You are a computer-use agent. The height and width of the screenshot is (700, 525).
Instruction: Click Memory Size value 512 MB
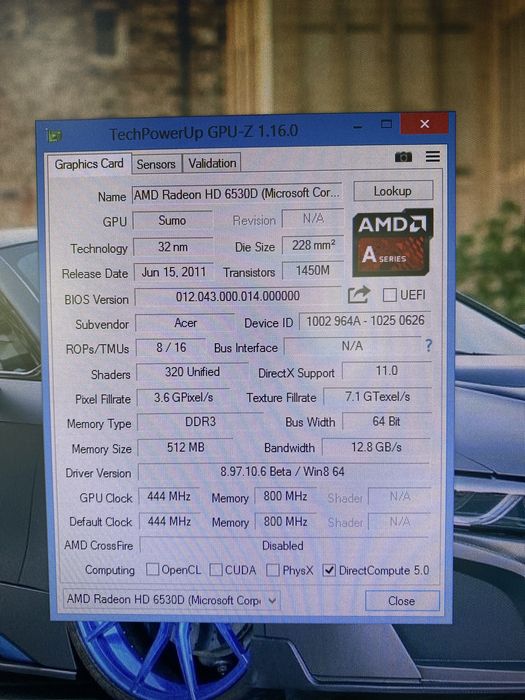pyautogui.click(x=185, y=447)
